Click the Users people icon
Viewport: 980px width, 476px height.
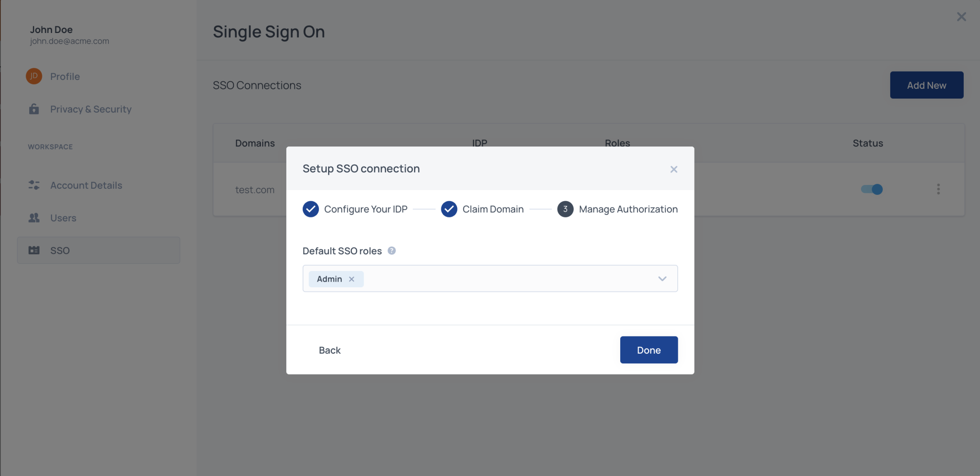pyautogui.click(x=34, y=218)
